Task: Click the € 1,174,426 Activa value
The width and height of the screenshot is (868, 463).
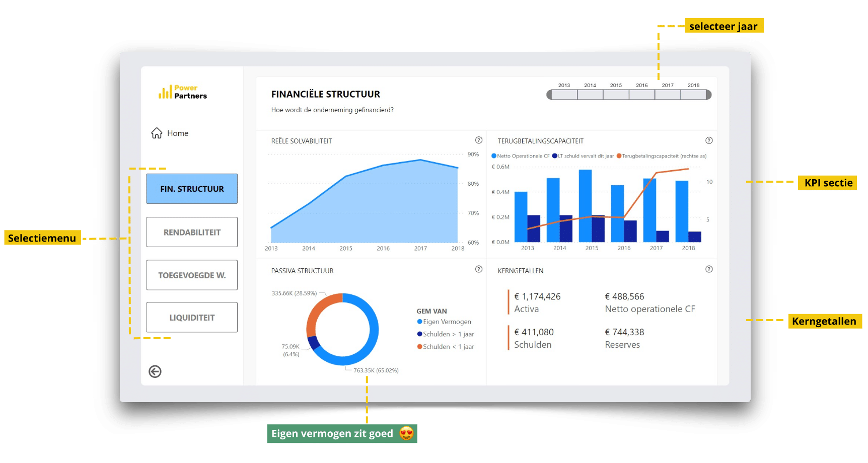Action: 537,296
